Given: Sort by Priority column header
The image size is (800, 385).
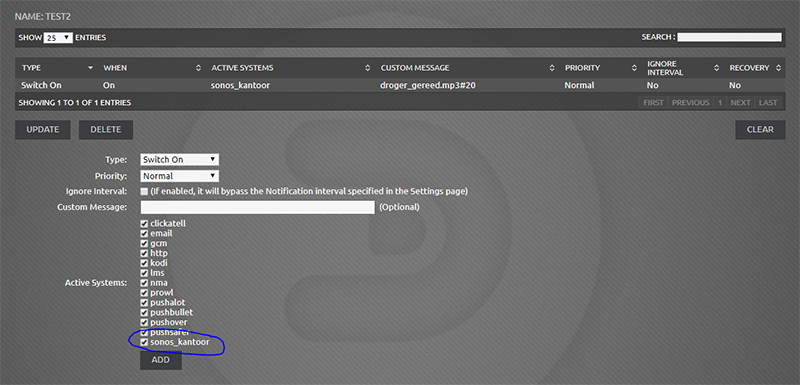Looking at the screenshot, I should (x=599, y=68).
